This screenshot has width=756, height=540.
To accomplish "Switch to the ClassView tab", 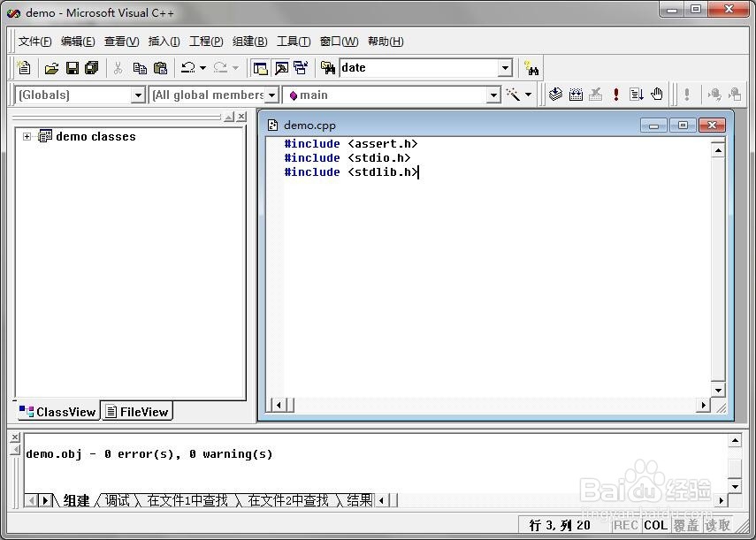I will [x=57, y=412].
